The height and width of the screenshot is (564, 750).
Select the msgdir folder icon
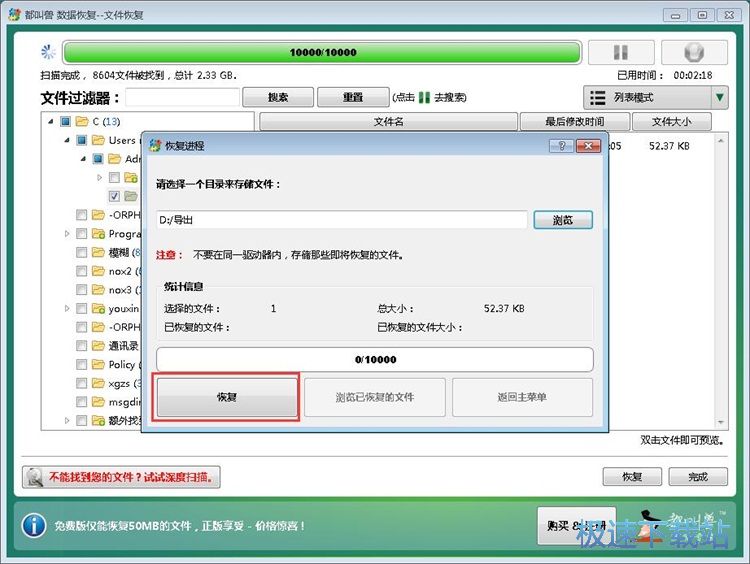98,402
